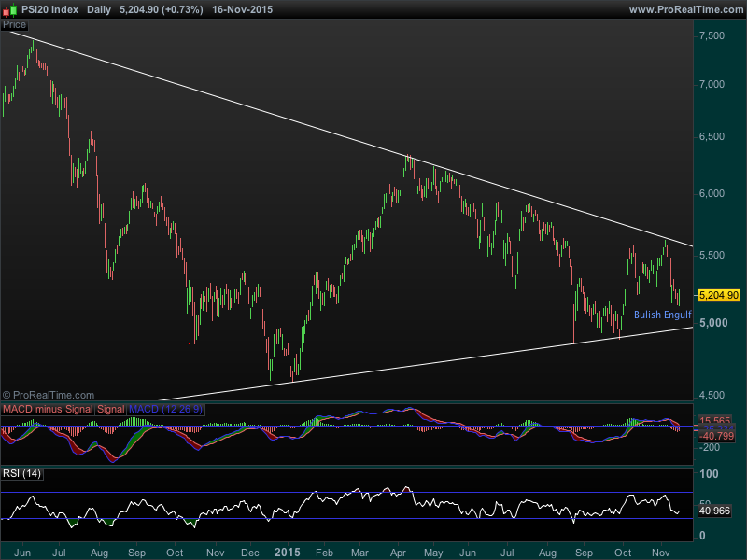This screenshot has height=560, width=747.
Task: Open the www.ProRealTime.com link
Action: [686, 9]
